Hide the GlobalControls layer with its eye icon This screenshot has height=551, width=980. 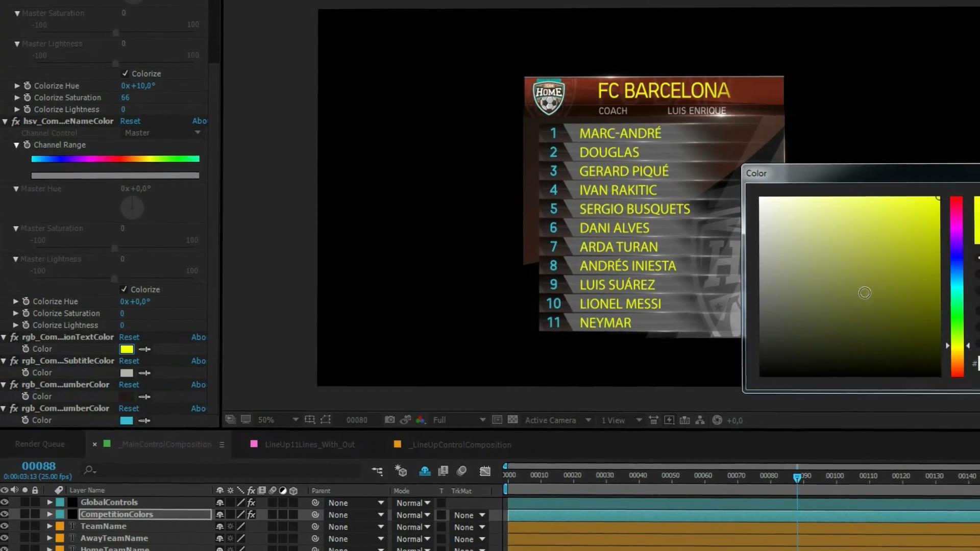coord(5,502)
